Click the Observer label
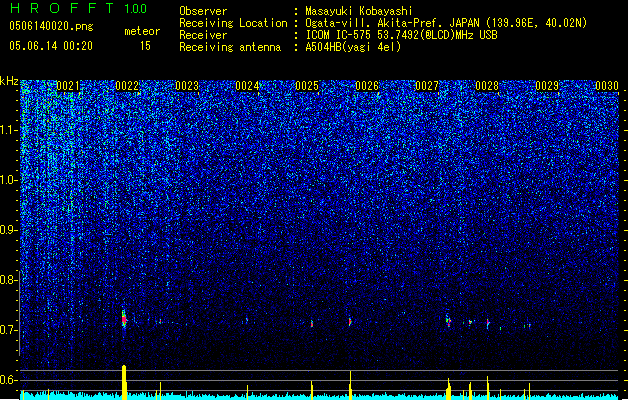This screenshot has width=629, height=400. coord(203,11)
